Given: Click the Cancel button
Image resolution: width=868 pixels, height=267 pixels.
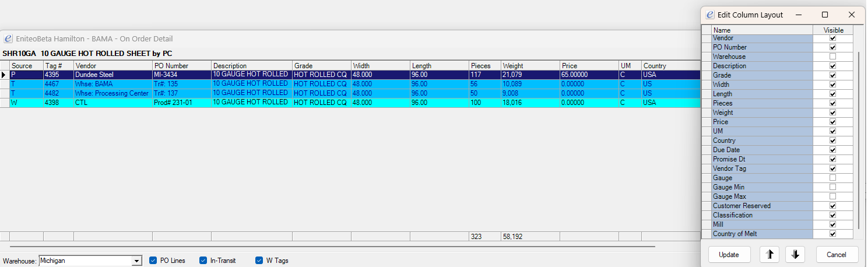Looking at the screenshot, I should click(x=837, y=254).
